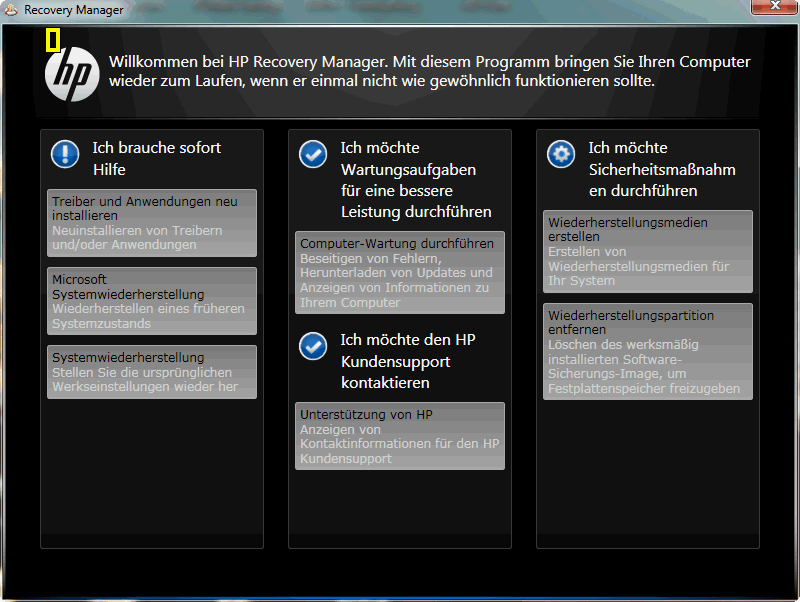Click the 'Willkommen bei HP Recovery Manager' text

429,71
